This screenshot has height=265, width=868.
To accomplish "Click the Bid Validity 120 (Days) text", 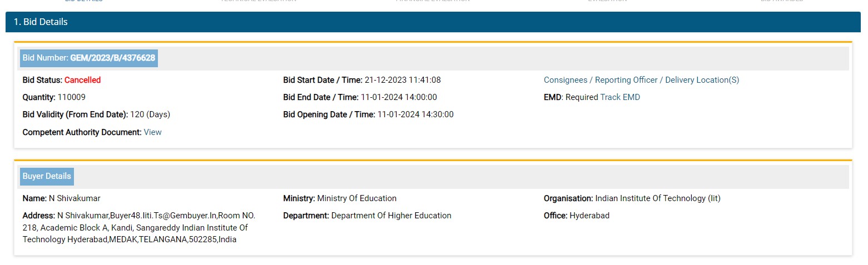I will [x=150, y=114].
